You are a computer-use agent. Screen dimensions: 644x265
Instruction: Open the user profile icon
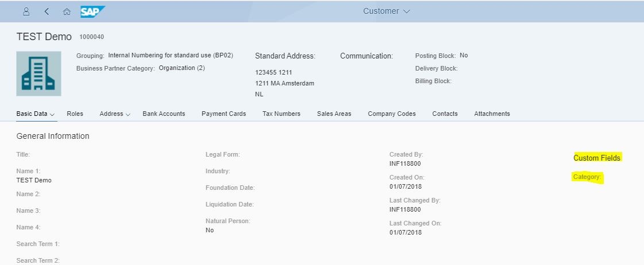click(x=26, y=11)
